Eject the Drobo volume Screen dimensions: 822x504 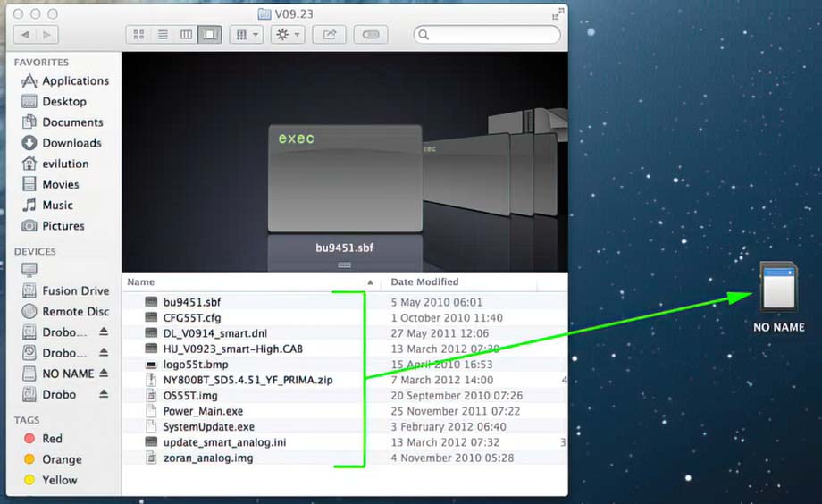(x=104, y=393)
